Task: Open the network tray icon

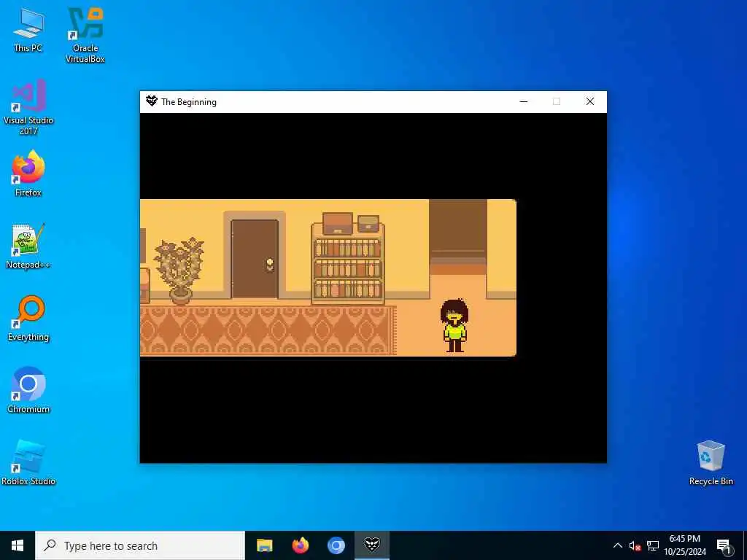Action: point(653,545)
